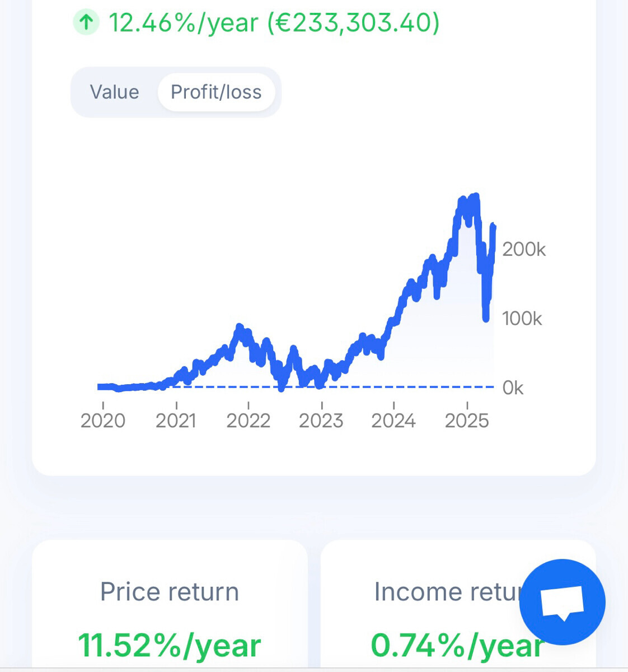Viewport: 628px width, 672px height.
Task: Click the dashed zero baseline in the chart
Action: point(392,387)
